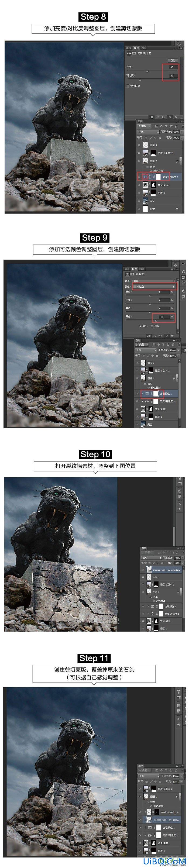Click 自动 button in Step 8 Properties
Screen dimensions: 189x868
point(173,60)
